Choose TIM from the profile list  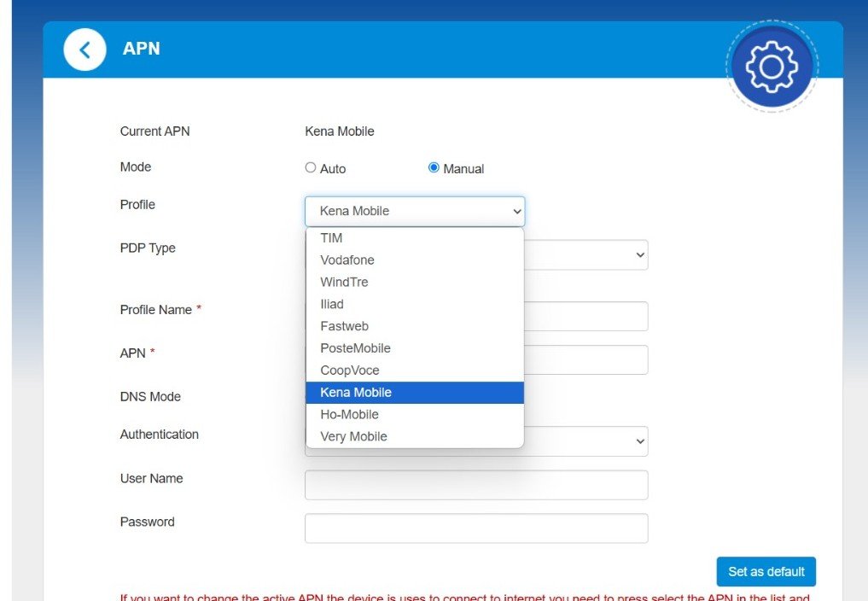tap(415, 238)
